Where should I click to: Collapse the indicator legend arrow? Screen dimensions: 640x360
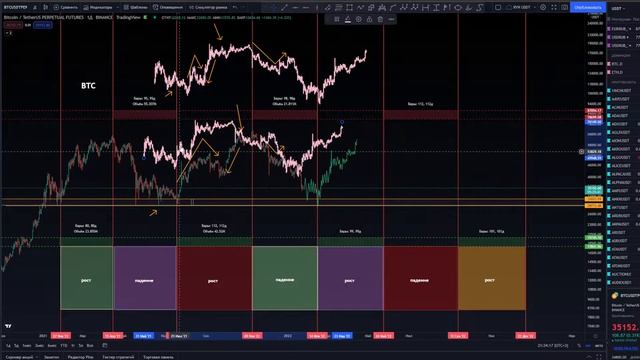[8, 33]
